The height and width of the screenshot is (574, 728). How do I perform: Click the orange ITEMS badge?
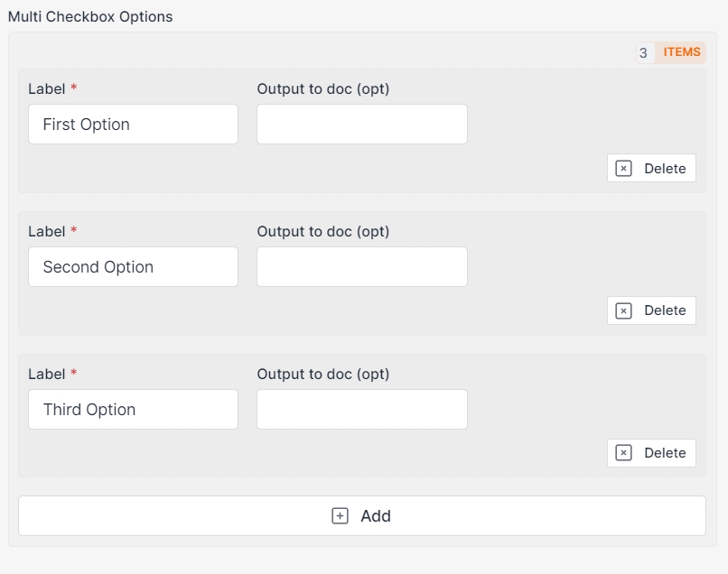681,52
